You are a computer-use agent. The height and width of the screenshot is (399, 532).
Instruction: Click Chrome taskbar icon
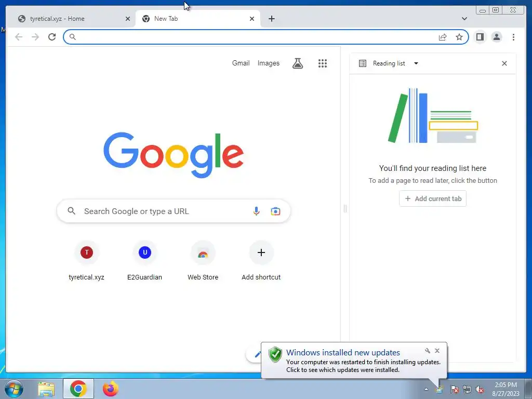pos(78,389)
